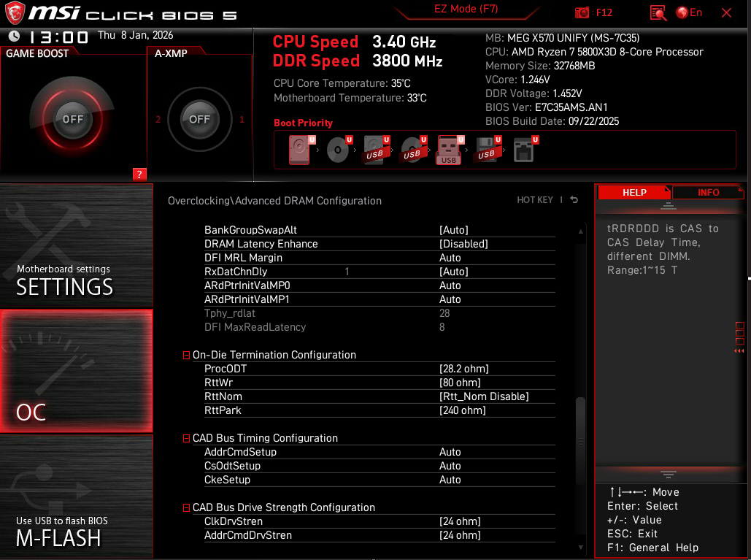Open the SETTINGS motherboard settings section
Screen dimensions: 751x560
tap(77, 245)
